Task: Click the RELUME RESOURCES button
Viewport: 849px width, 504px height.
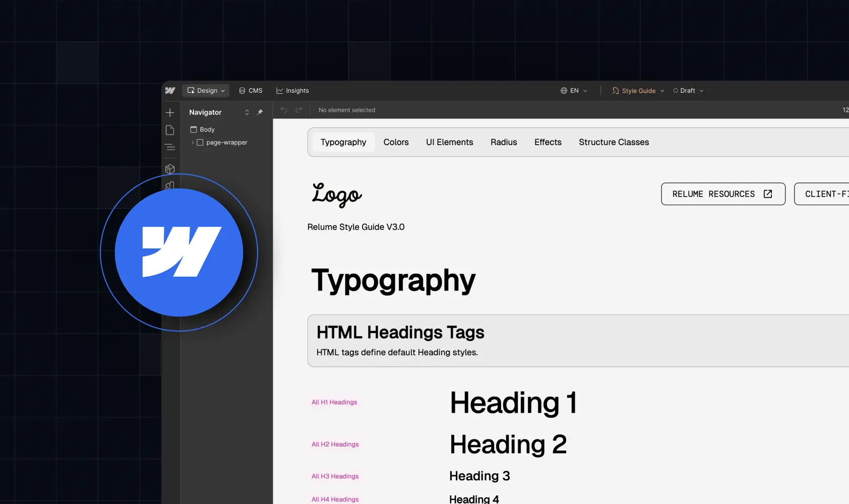Action: 723,194
